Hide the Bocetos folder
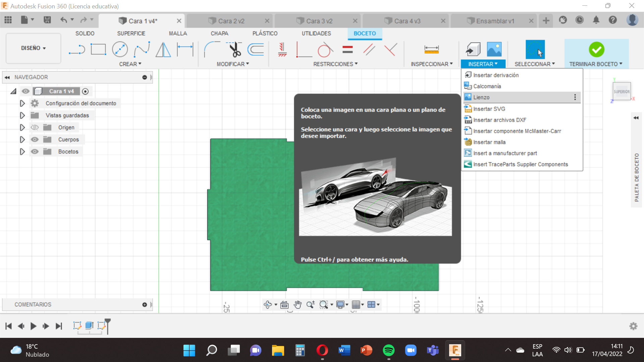The height and width of the screenshot is (362, 644). pos(35,152)
